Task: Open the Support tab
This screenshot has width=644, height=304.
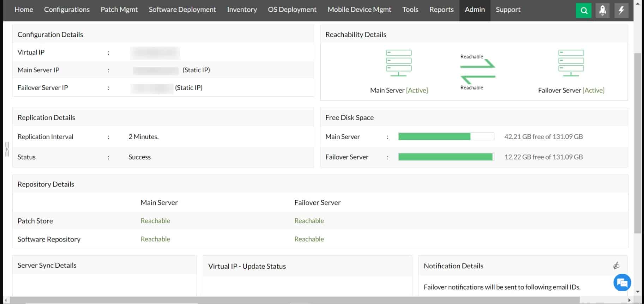Action: pyautogui.click(x=508, y=10)
